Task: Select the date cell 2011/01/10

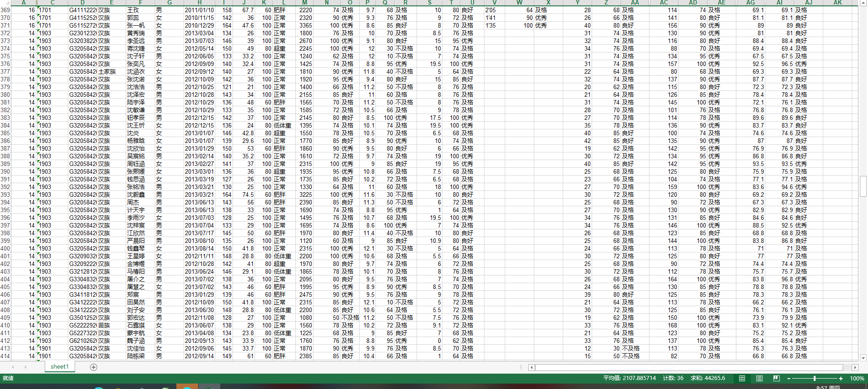Action: pos(199,10)
